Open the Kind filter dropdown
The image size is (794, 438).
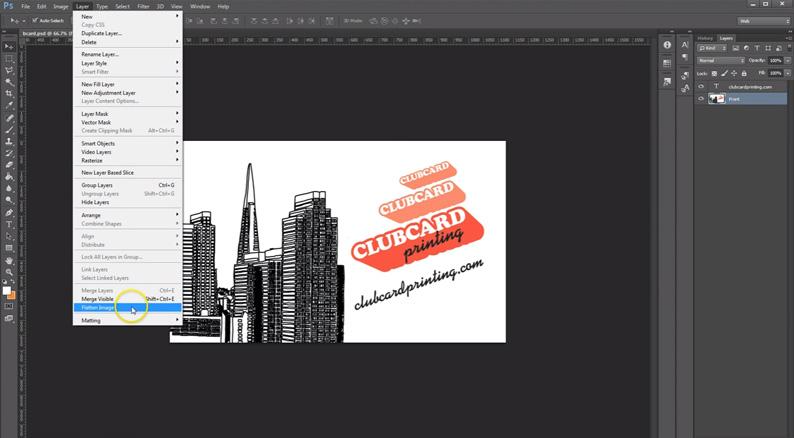712,48
